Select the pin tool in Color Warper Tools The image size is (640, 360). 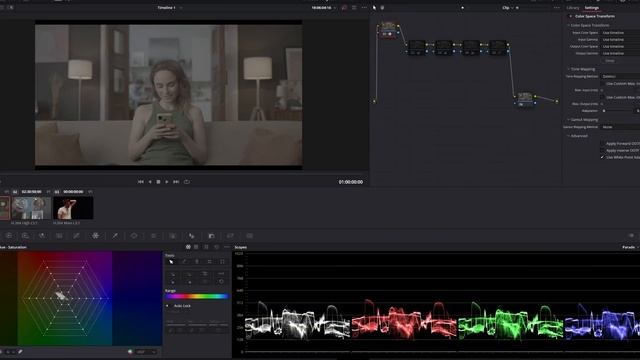tap(197, 262)
